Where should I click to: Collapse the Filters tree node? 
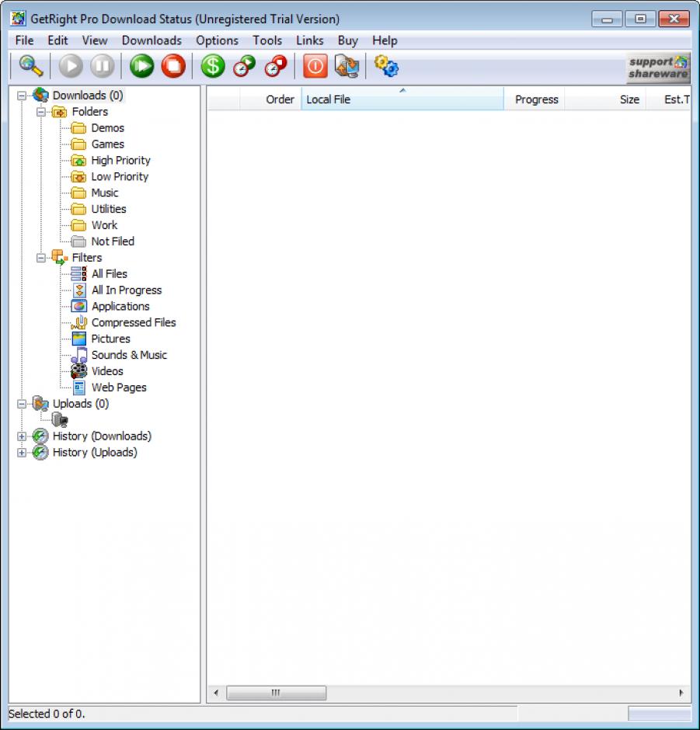41,258
